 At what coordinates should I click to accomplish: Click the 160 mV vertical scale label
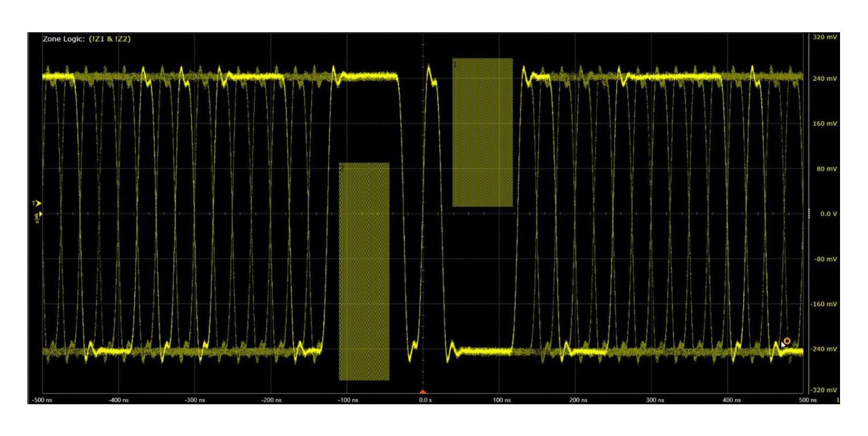pos(825,124)
